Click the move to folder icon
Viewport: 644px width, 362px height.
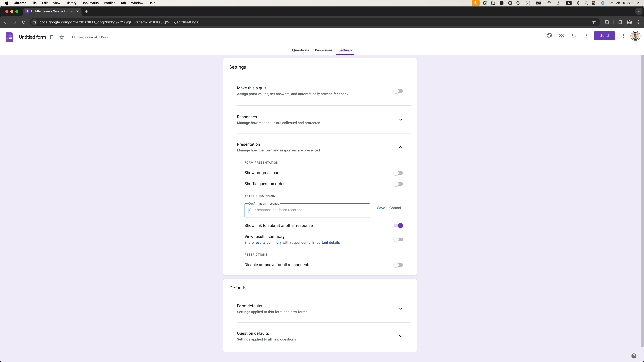[x=53, y=37]
